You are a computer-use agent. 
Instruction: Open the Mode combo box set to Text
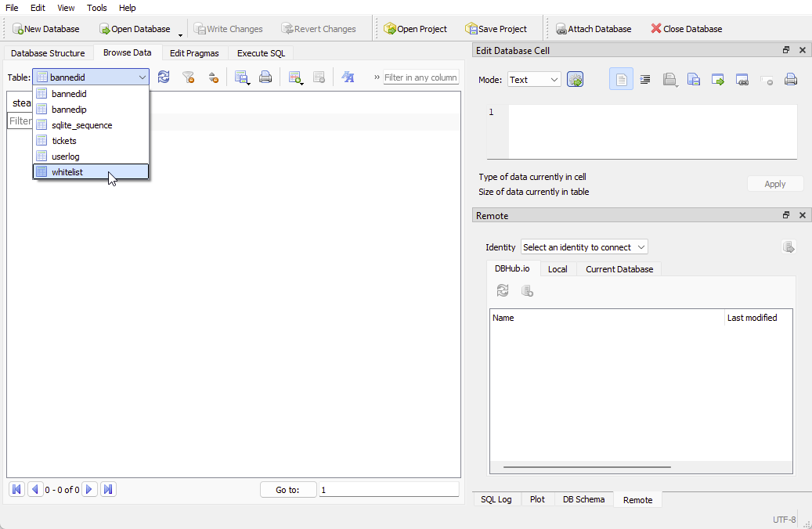[534, 79]
